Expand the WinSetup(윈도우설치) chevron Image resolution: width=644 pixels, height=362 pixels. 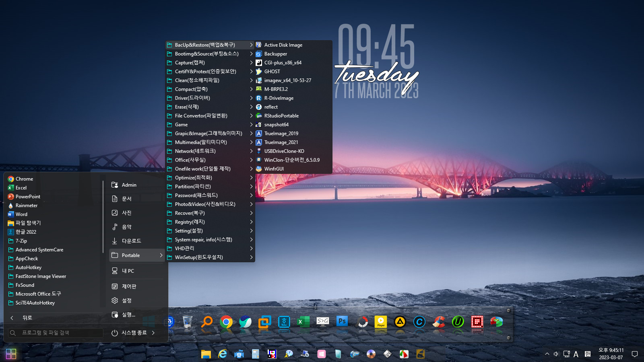point(251,257)
